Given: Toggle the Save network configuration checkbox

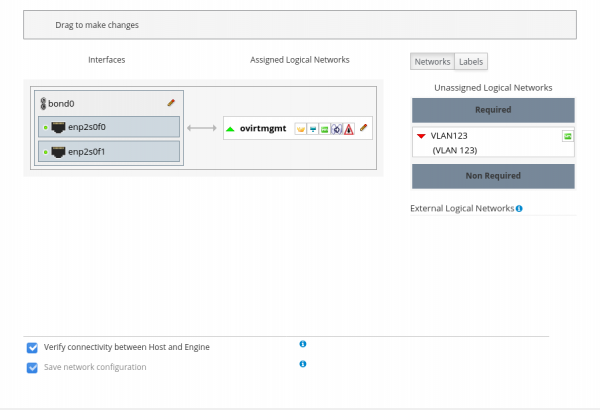Looking at the screenshot, I should [x=32, y=367].
